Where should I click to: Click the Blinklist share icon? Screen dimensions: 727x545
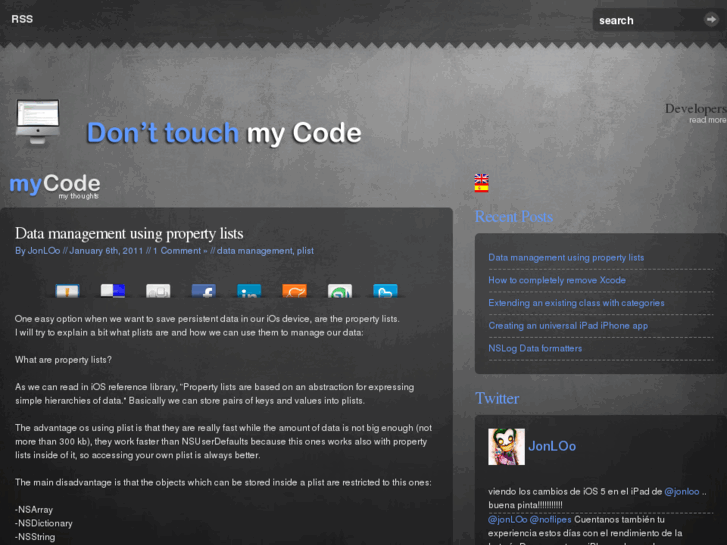coord(67,291)
